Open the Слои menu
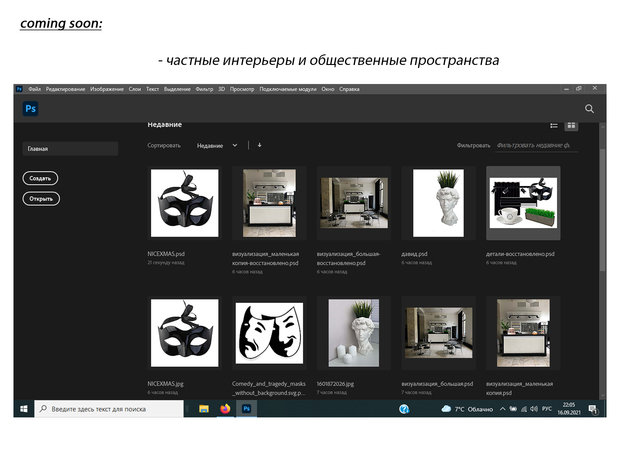 click(135, 89)
